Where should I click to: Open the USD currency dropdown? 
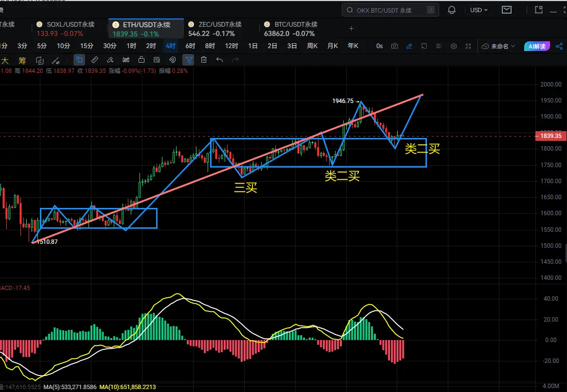pyautogui.click(x=479, y=10)
